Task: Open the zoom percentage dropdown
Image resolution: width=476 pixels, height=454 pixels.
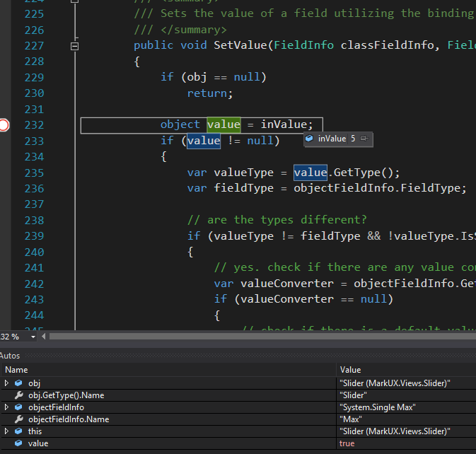Action: (x=33, y=337)
